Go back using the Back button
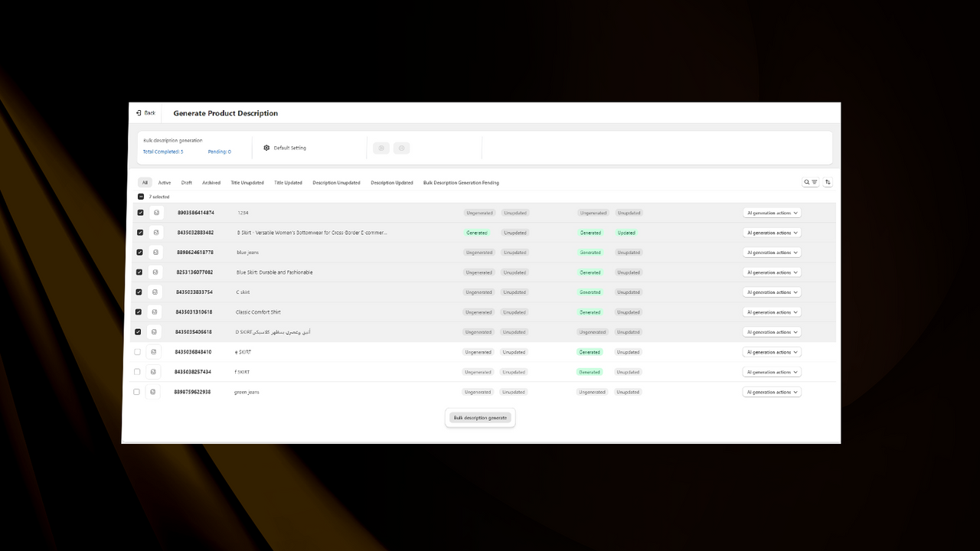 coord(145,112)
